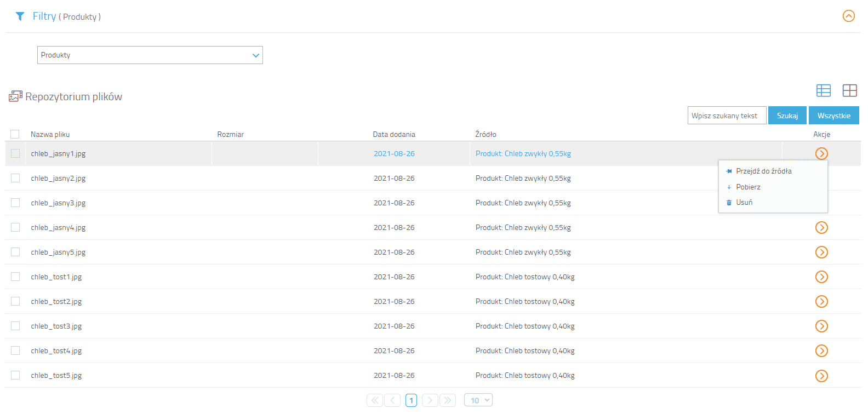Click file name chleb_jasny3.jpg
Screen dimensions: 868x414
coord(58,203)
